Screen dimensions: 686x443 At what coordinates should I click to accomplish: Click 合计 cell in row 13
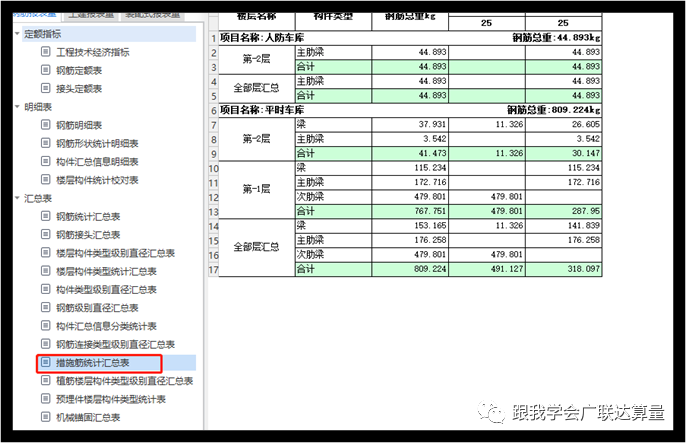(x=333, y=211)
